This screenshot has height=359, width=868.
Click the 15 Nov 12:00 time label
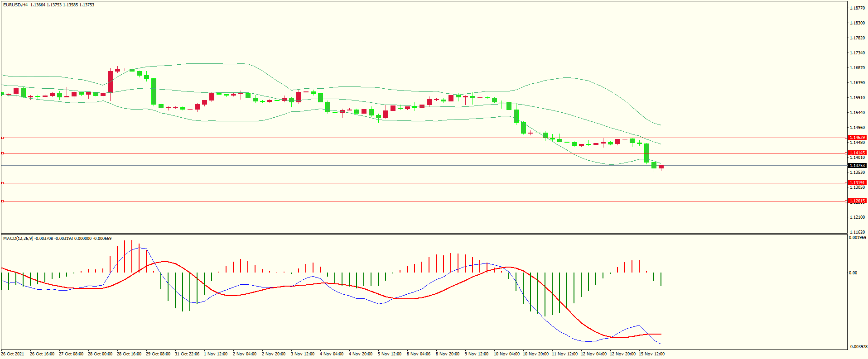(x=651, y=354)
